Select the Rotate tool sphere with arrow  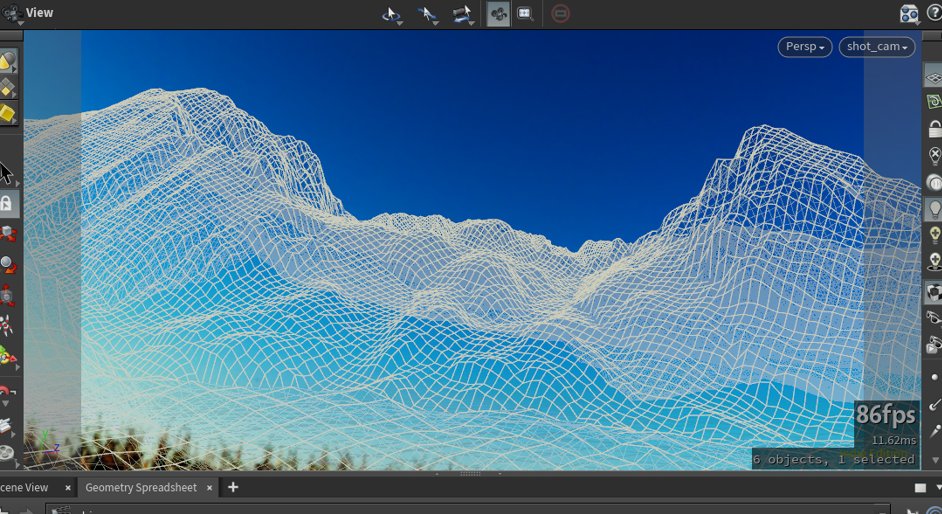click(x=7, y=264)
